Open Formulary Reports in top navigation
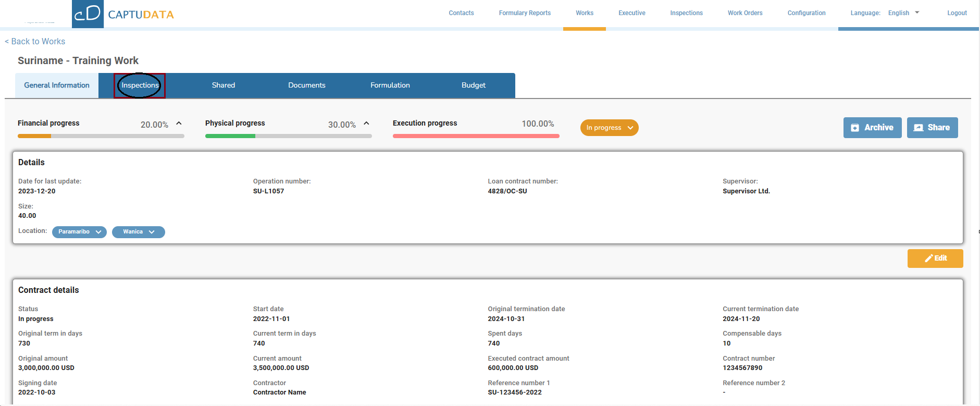 [x=524, y=13]
